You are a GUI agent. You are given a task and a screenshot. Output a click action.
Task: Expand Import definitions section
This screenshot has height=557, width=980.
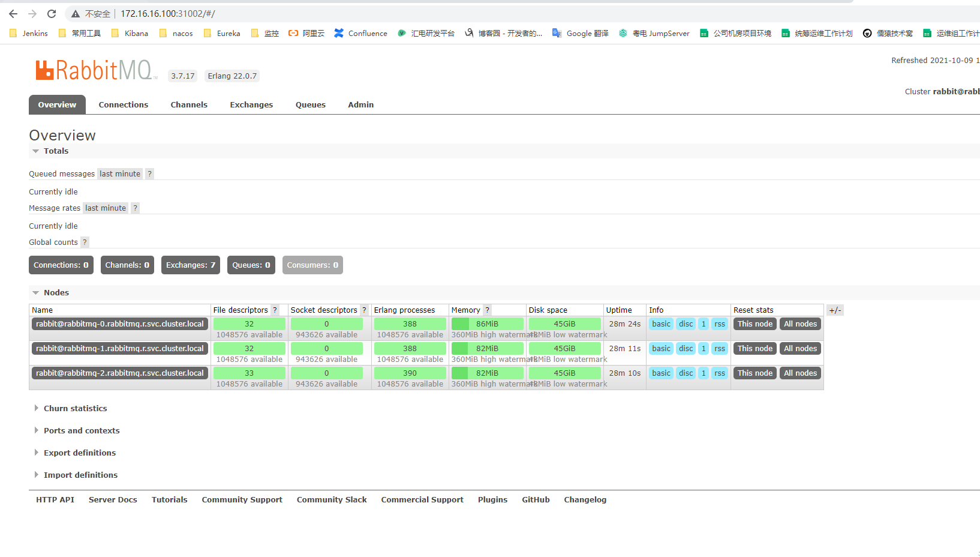[76, 475]
